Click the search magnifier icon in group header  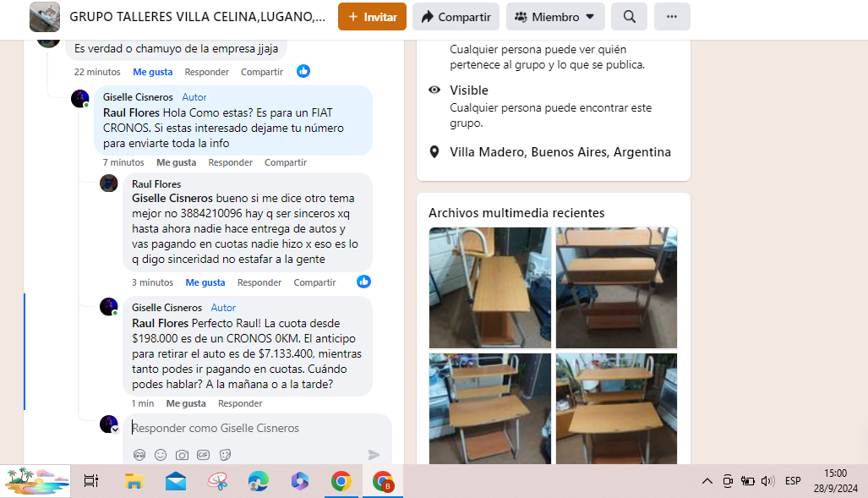click(x=630, y=17)
